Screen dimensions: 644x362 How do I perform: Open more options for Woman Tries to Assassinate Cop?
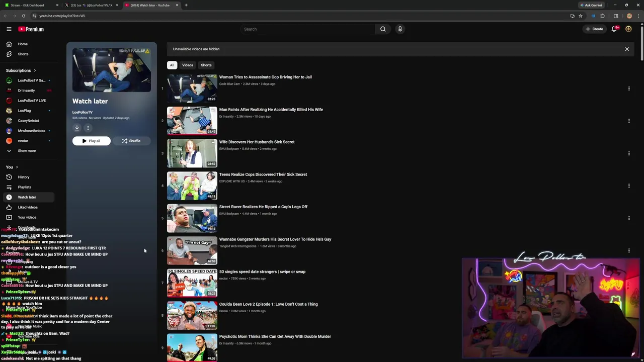coord(628,88)
